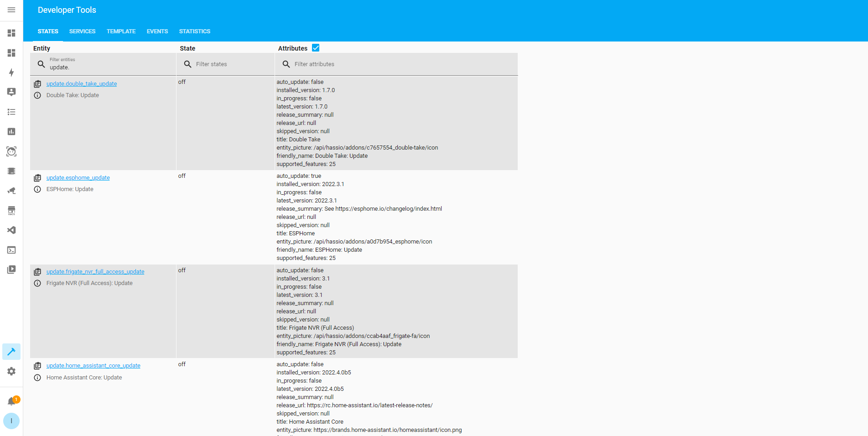Open the hamburger sidebar menu
This screenshot has height=436, width=868.
coord(11,10)
